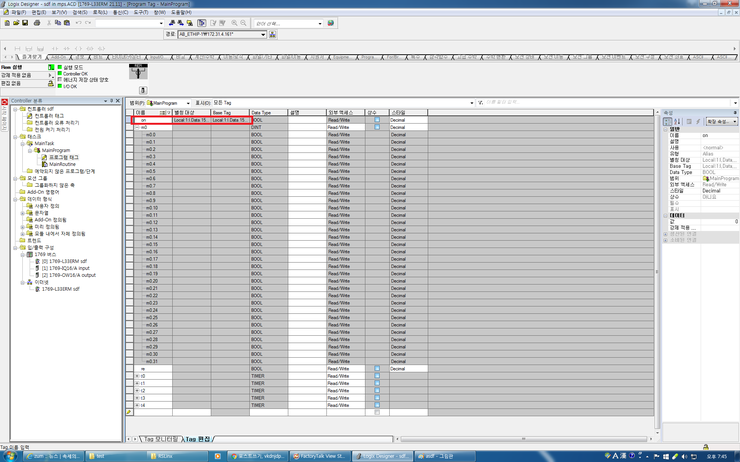Switch to Tag 모니터링 tab
The width and height of the screenshot is (740, 462).
(160, 439)
